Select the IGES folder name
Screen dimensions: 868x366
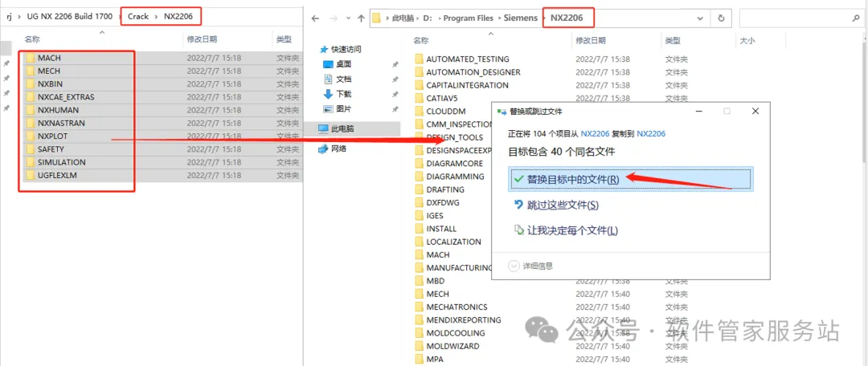tap(435, 216)
